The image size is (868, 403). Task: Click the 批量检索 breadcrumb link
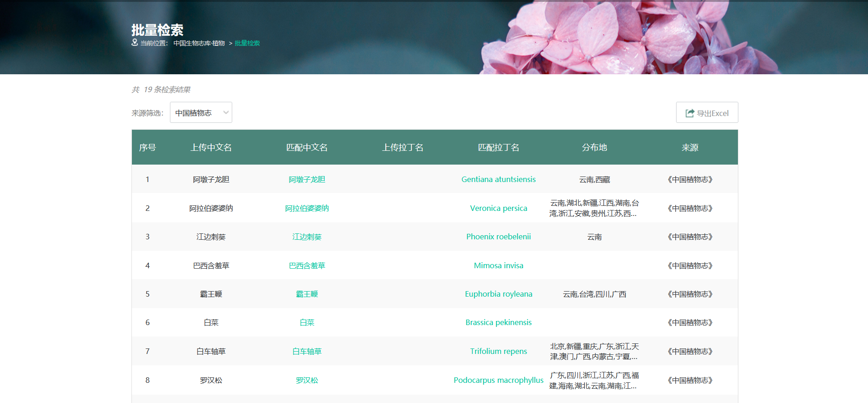click(247, 43)
